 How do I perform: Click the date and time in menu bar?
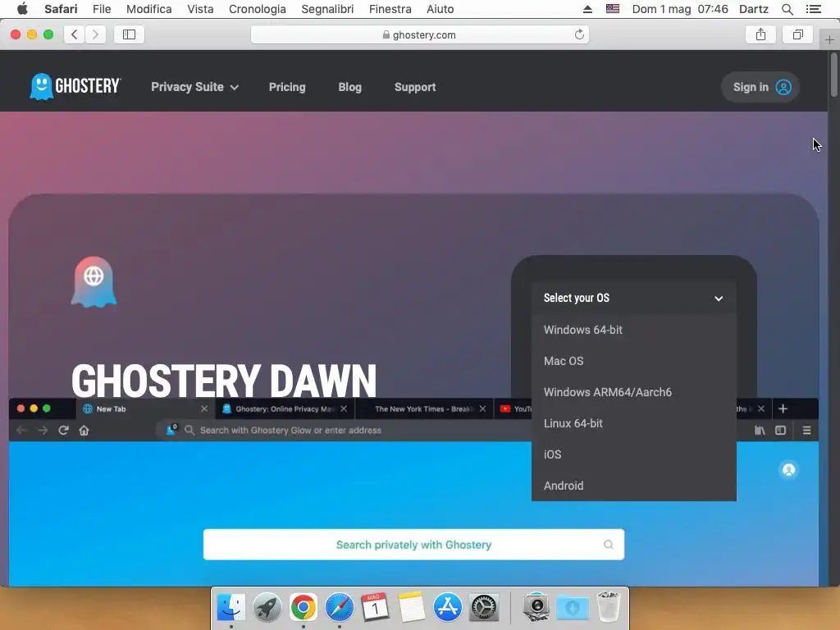pos(680,9)
